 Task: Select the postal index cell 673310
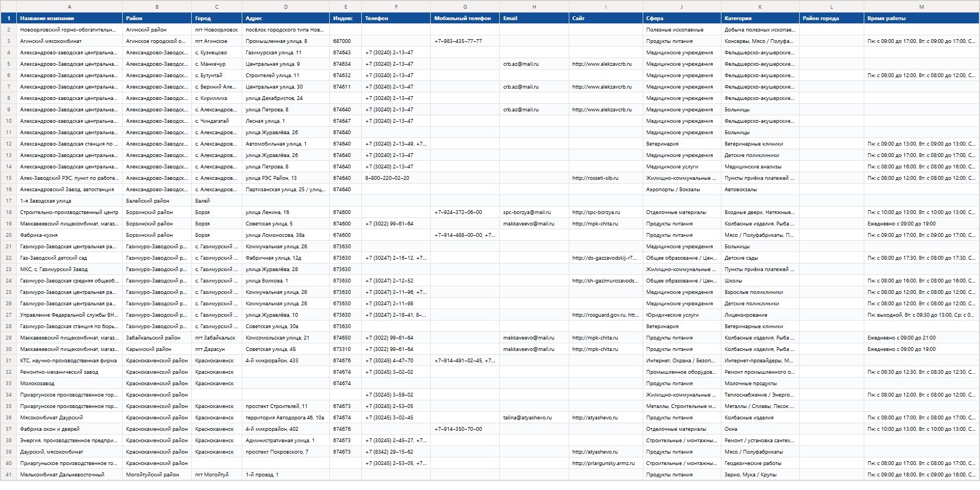345,349
